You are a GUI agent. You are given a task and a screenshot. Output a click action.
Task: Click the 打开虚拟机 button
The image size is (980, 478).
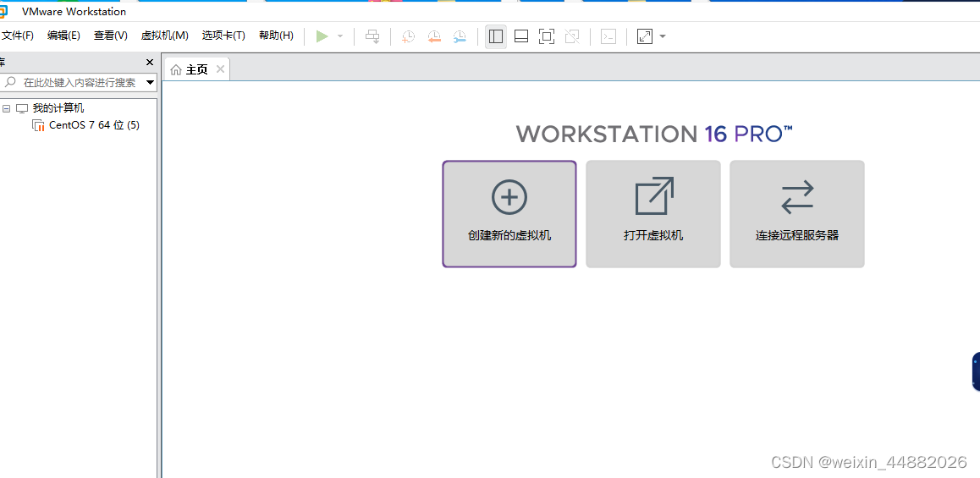click(653, 214)
